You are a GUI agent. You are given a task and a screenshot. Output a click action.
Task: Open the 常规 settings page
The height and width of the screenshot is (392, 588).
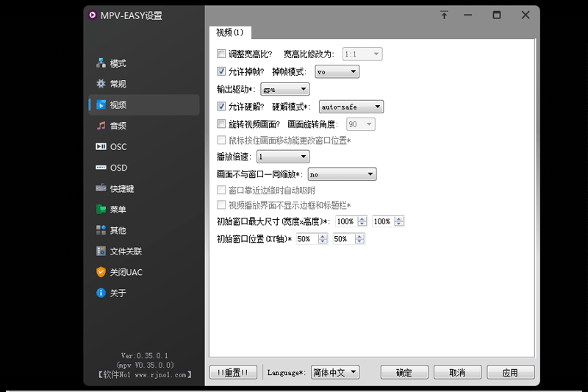pyautogui.click(x=144, y=84)
